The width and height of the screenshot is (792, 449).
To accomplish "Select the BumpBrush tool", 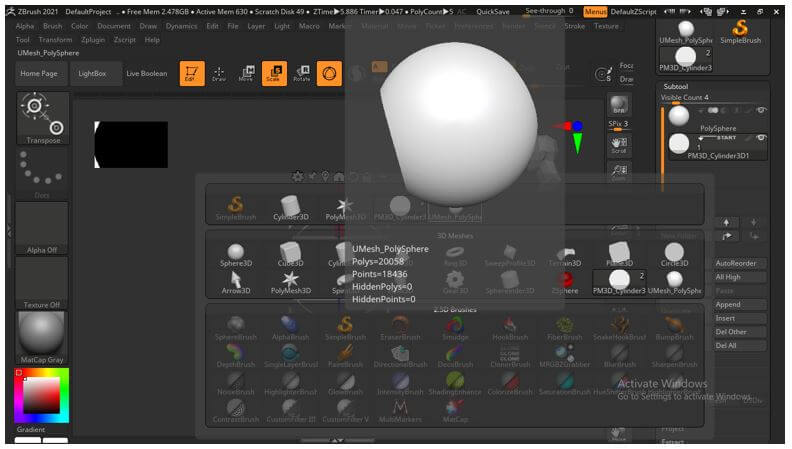I will click(674, 329).
